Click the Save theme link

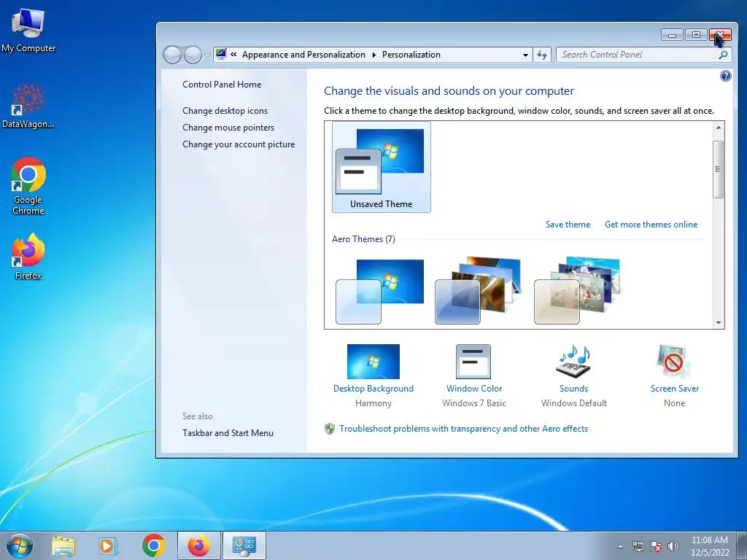pos(568,225)
